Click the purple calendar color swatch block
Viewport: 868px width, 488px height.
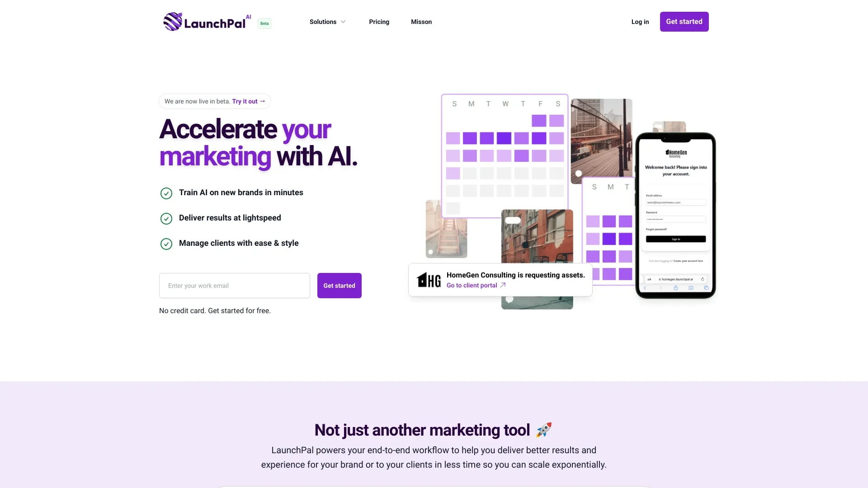point(505,138)
